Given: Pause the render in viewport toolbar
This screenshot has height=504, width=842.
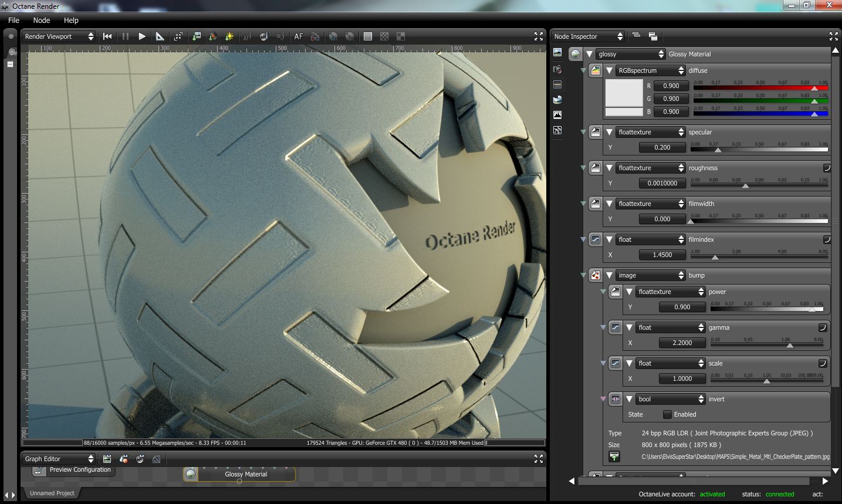Looking at the screenshot, I should [x=125, y=36].
